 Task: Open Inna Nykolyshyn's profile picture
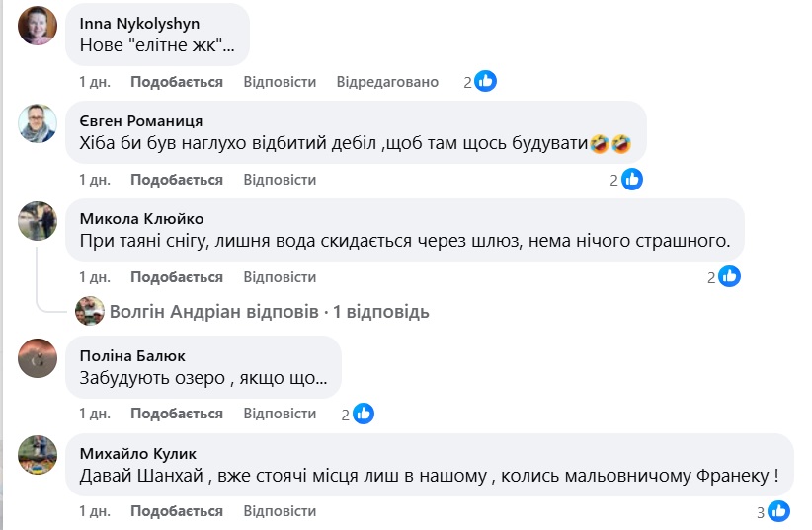pyautogui.click(x=38, y=26)
